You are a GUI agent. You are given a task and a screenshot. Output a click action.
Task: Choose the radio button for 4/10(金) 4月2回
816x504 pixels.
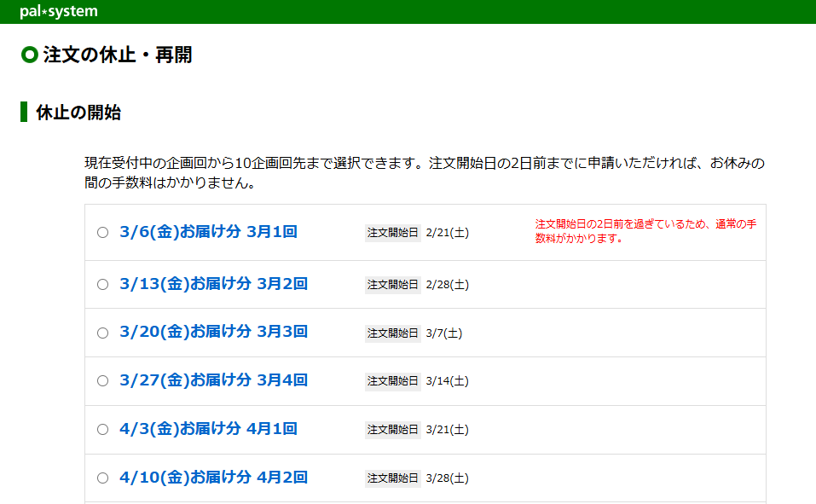pyautogui.click(x=102, y=478)
